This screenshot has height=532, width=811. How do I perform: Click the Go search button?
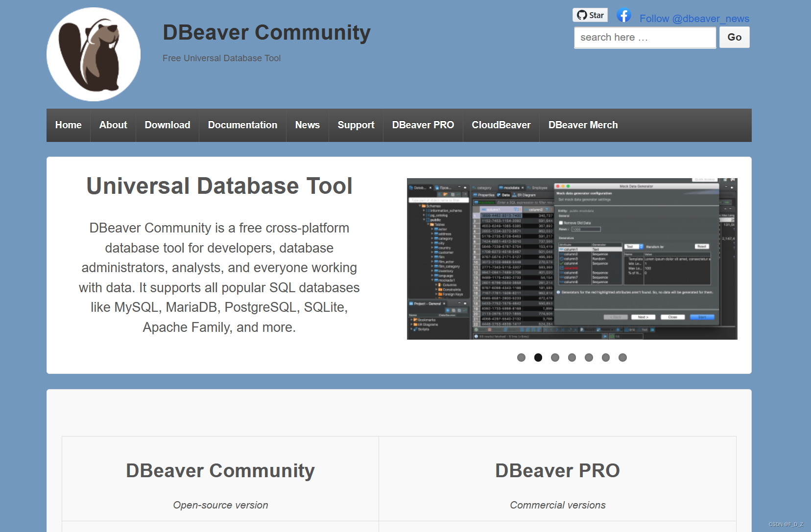734,37
